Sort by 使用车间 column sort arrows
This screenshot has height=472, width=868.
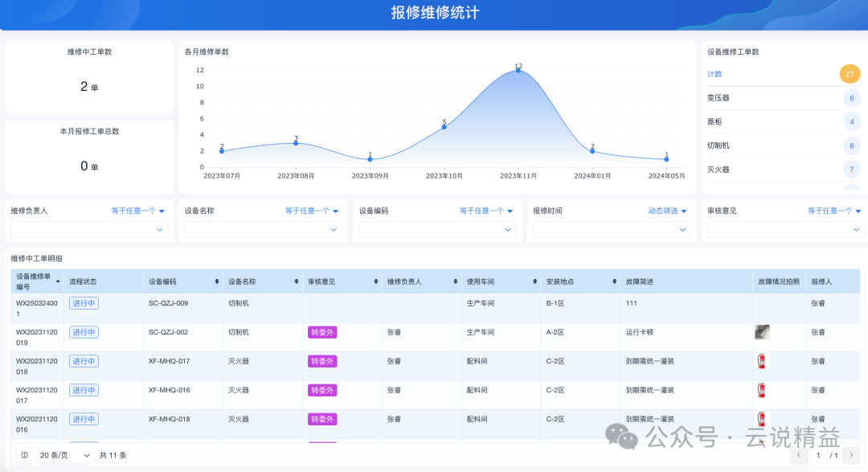534,281
